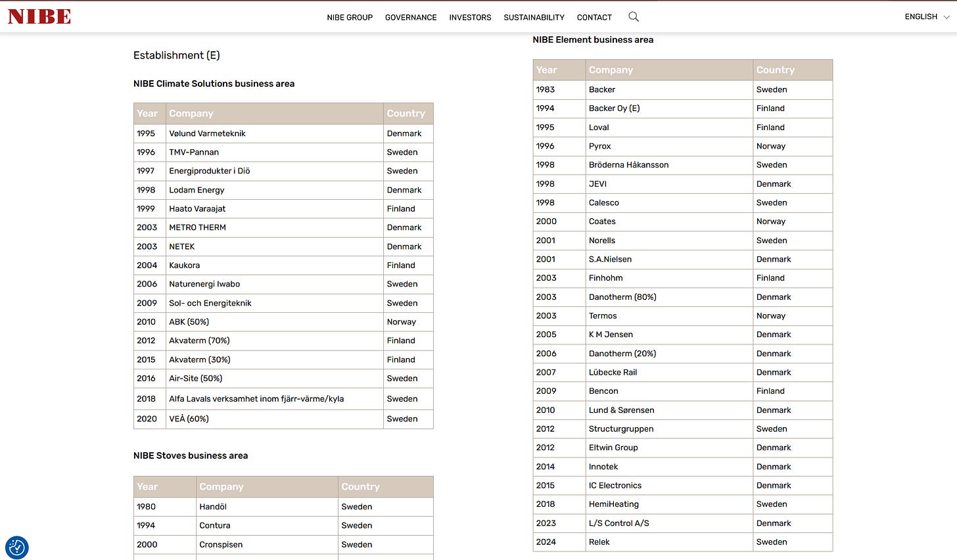
Task: Open INVESTORS menu
Action: (470, 17)
